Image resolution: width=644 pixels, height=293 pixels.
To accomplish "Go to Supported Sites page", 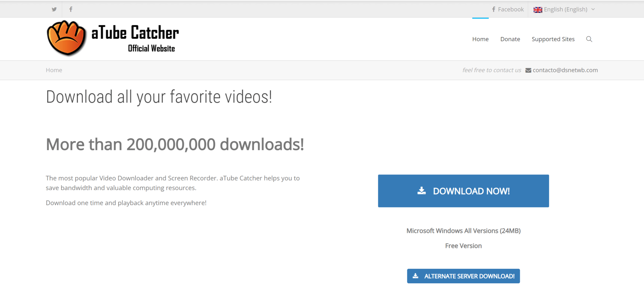I will 553,39.
